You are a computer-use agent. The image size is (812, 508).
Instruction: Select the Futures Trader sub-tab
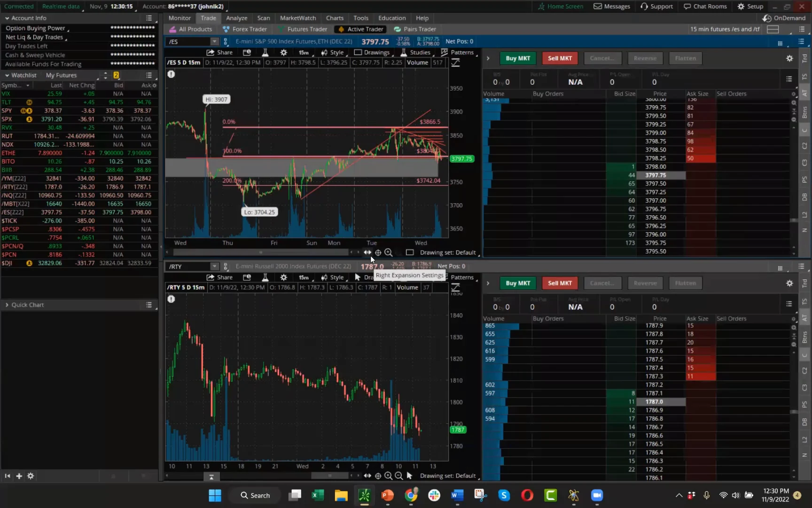[x=302, y=29]
